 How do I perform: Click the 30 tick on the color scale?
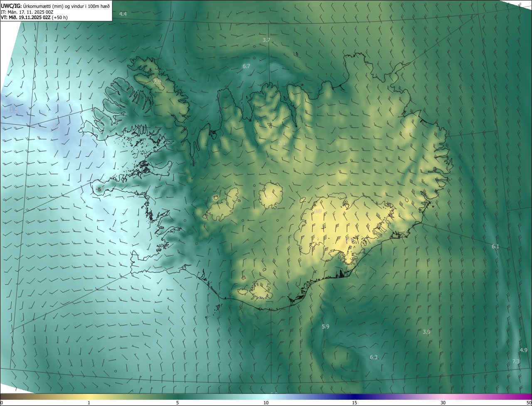click(x=443, y=403)
